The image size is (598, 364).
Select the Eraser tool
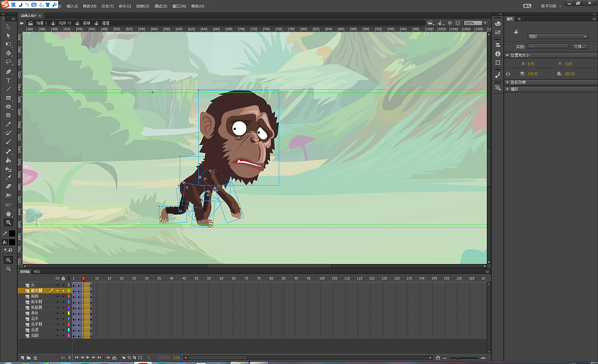point(8,186)
